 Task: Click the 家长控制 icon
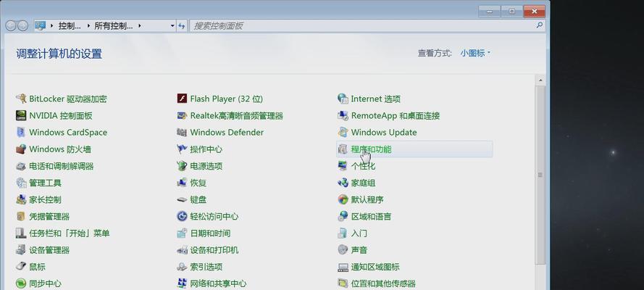point(21,199)
